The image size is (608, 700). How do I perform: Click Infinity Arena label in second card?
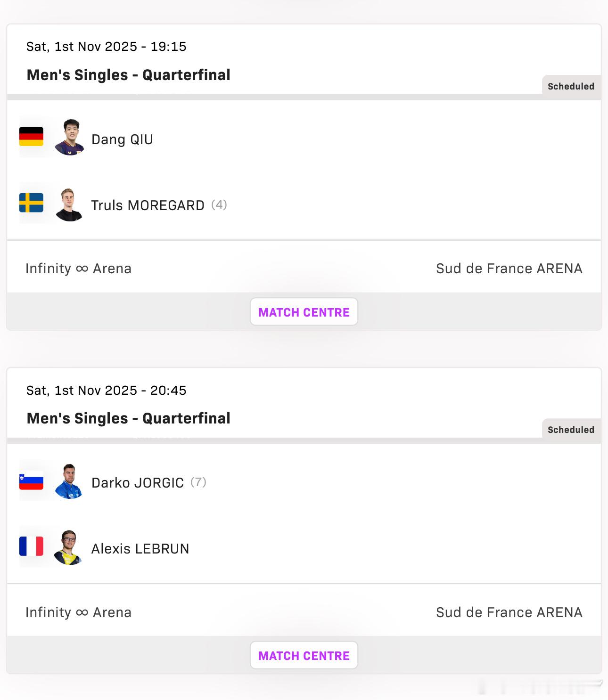[x=78, y=612]
